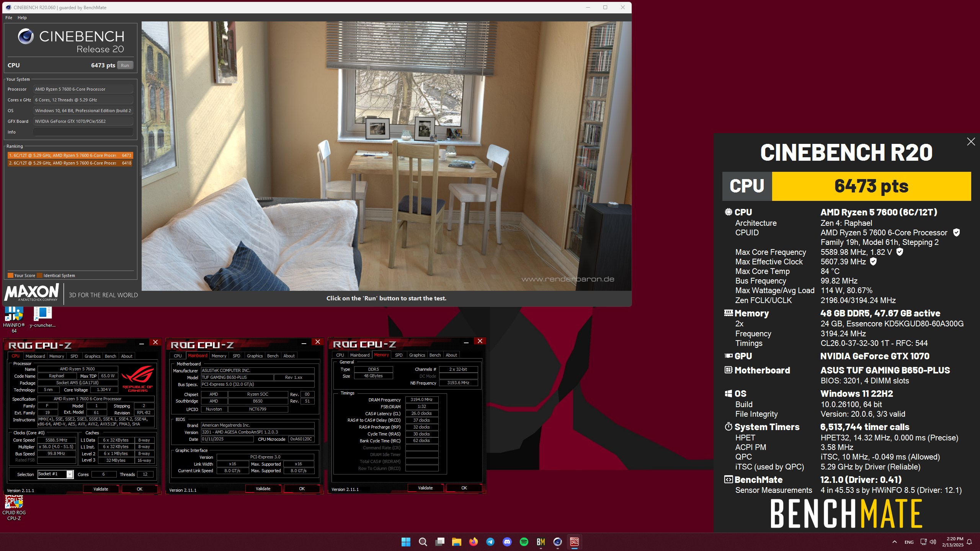The height and width of the screenshot is (551, 980).
Task: Open Telegram from the taskbar
Action: 490,542
